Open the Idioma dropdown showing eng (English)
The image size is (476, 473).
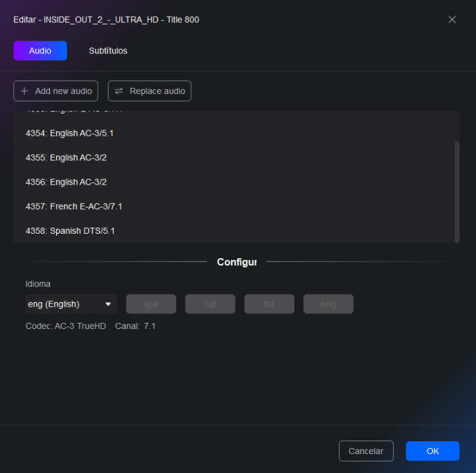71,304
